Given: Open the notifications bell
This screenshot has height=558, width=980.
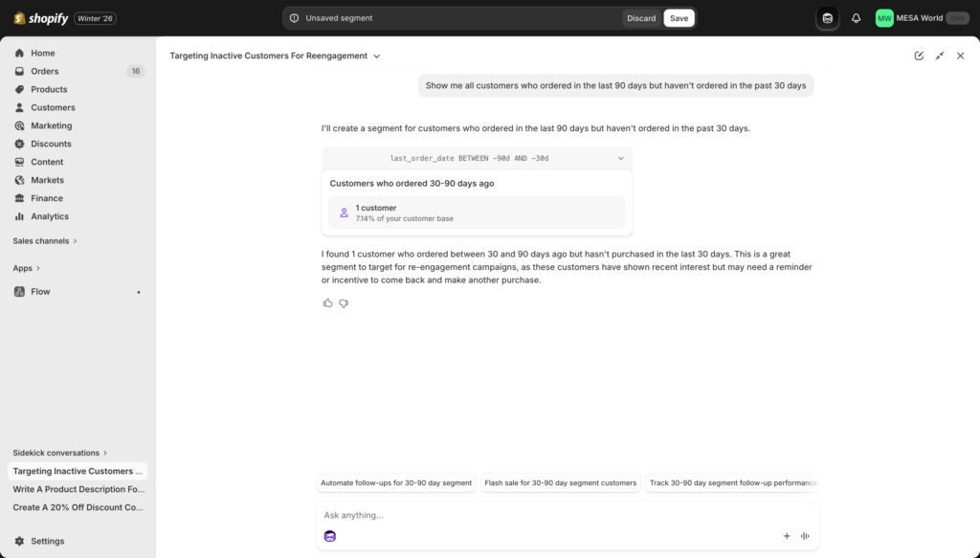Looking at the screenshot, I should (855, 17).
